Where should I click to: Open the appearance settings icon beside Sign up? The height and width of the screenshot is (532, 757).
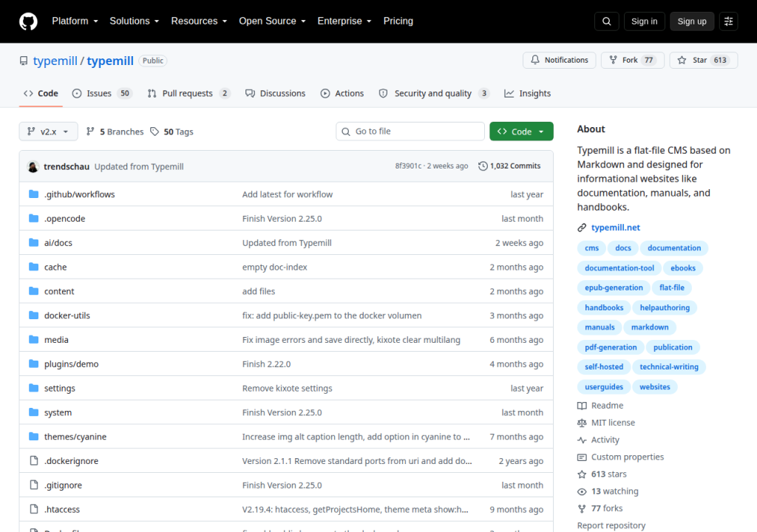pos(728,21)
